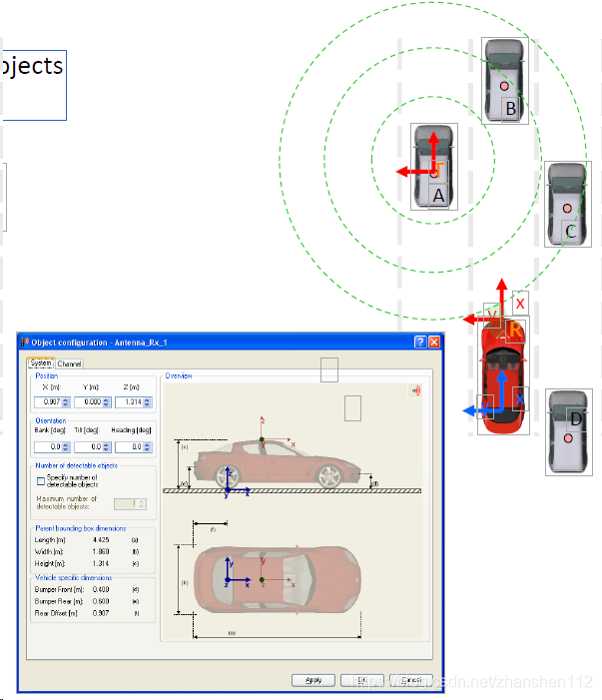
Task: Click the Height value 1.314
Action: tap(101, 564)
